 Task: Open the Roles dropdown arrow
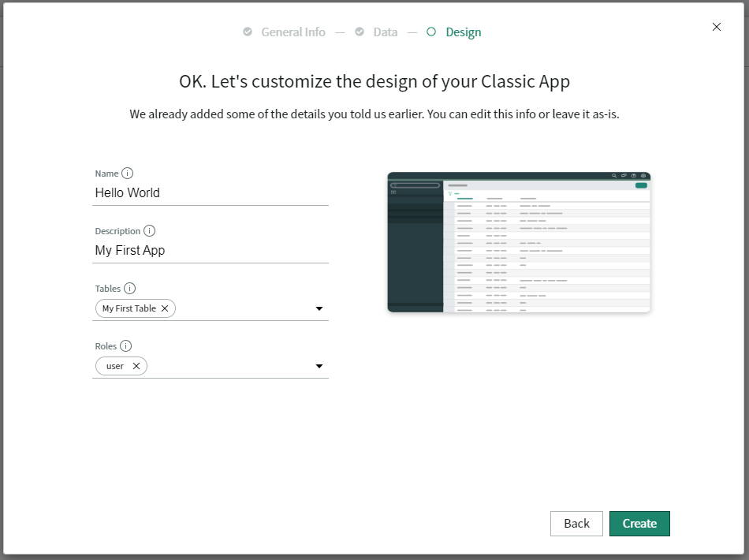point(319,367)
